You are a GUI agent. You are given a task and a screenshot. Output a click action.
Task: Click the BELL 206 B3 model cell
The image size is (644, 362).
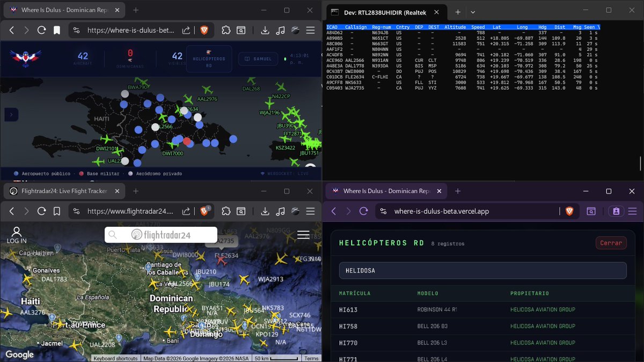pyautogui.click(x=432, y=326)
